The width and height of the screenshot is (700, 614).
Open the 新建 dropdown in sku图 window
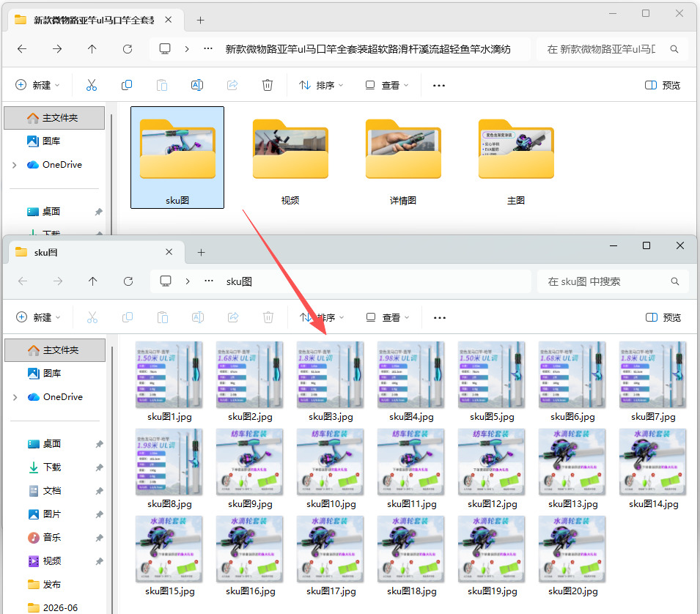pos(37,317)
